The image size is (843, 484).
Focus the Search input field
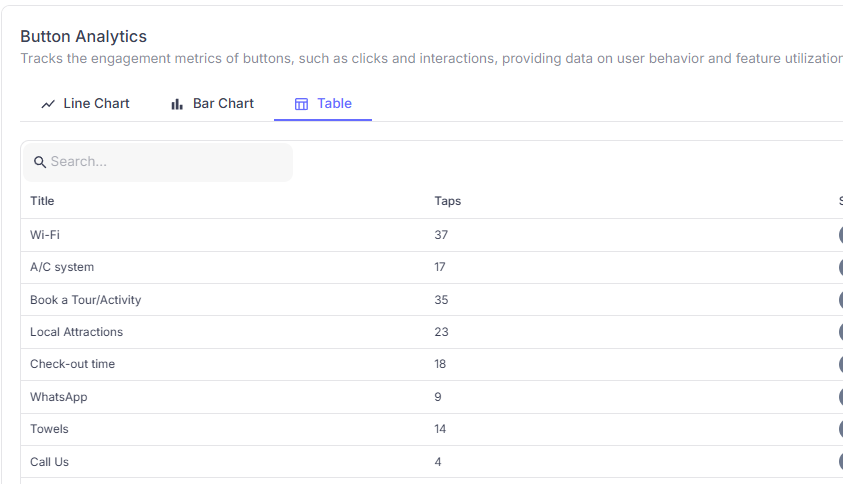pos(165,162)
